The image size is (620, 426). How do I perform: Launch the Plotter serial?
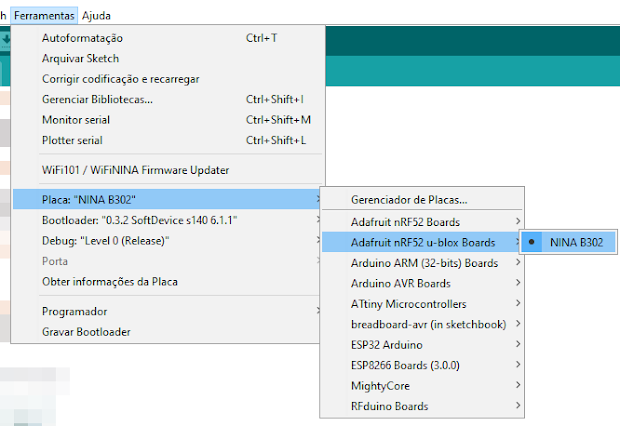(x=168, y=140)
